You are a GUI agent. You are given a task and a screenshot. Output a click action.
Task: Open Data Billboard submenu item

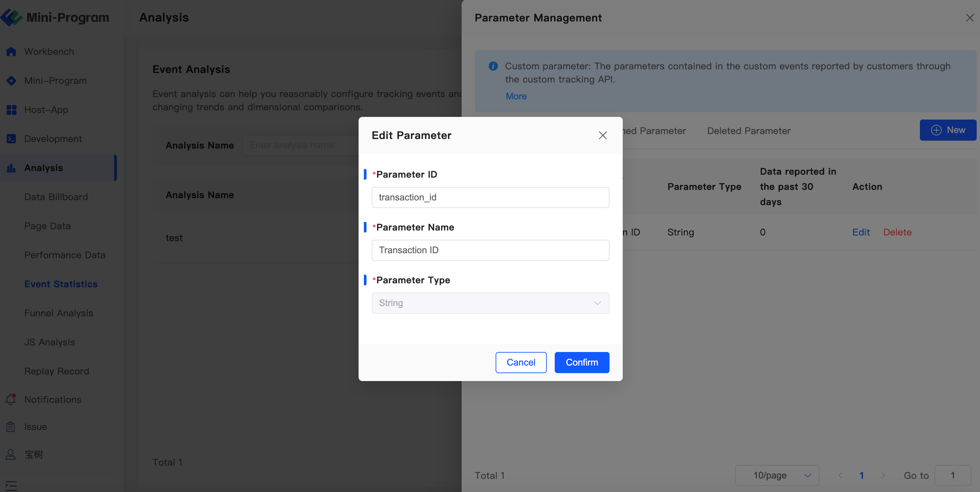pos(56,197)
